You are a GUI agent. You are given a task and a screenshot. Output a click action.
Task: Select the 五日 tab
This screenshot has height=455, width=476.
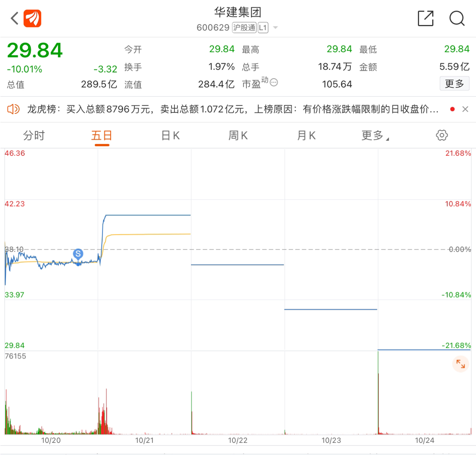tap(102, 135)
